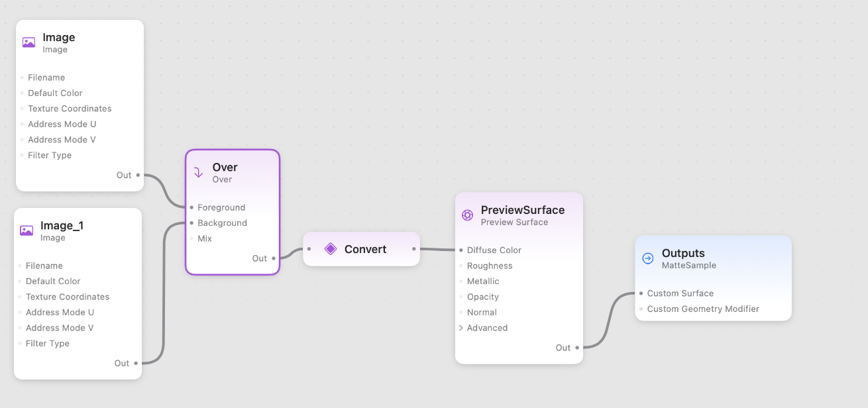Click Preview Surface subtitle text
This screenshot has width=868, height=408.
(515, 222)
